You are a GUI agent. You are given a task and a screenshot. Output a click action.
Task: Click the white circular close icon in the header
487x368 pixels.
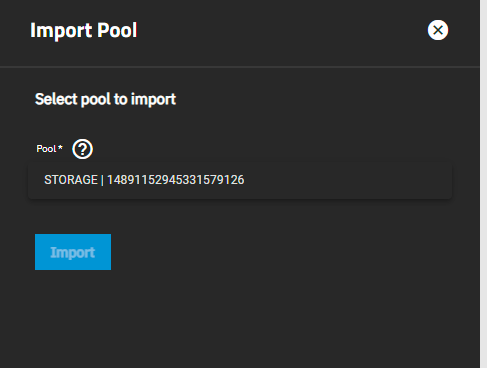click(x=438, y=30)
